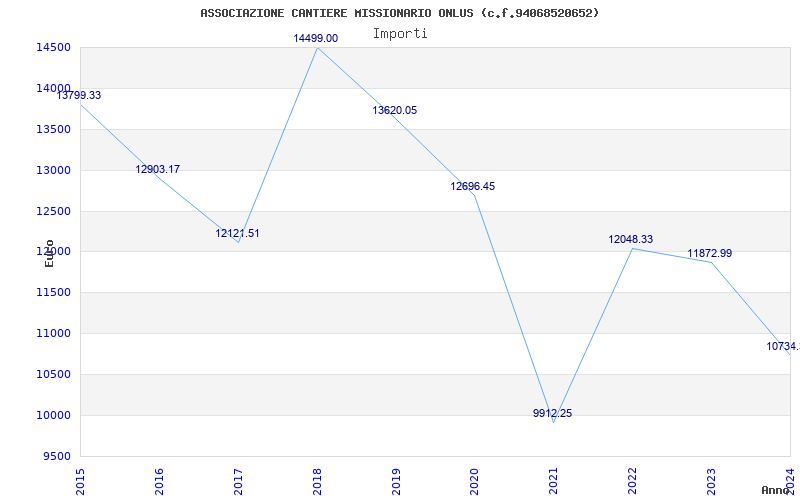The width and height of the screenshot is (800, 500).
Task: Click the 2020 x-axis year label
Action: tap(475, 482)
